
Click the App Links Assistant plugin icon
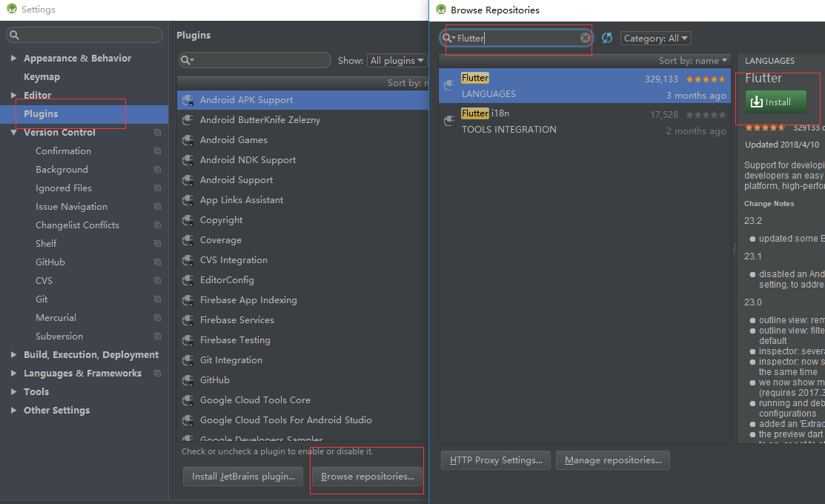click(188, 200)
